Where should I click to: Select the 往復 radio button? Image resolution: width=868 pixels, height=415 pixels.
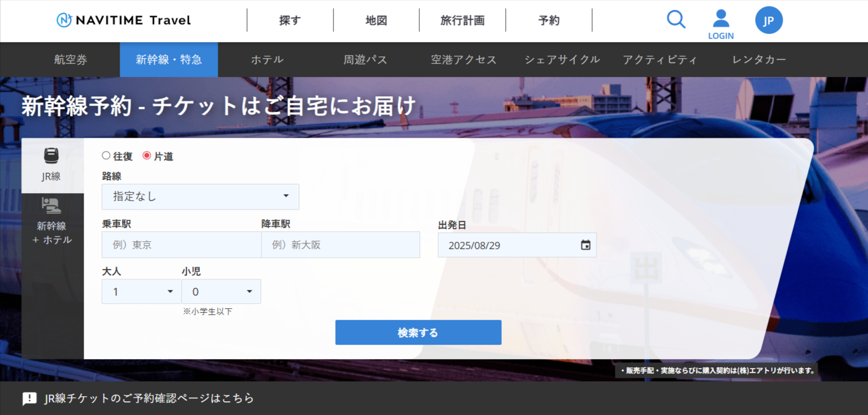tap(106, 156)
